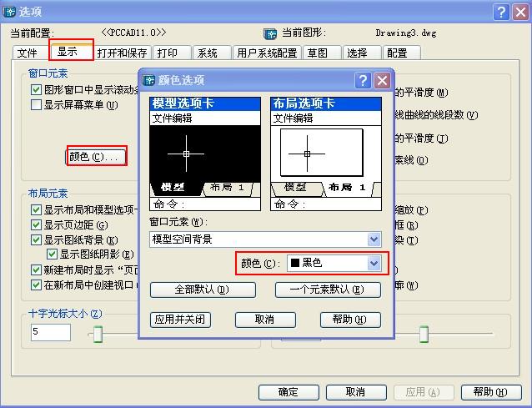Click the help question mark in 颜色选项 dialog
Viewport: 532px width, 408px height.
[x=363, y=81]
